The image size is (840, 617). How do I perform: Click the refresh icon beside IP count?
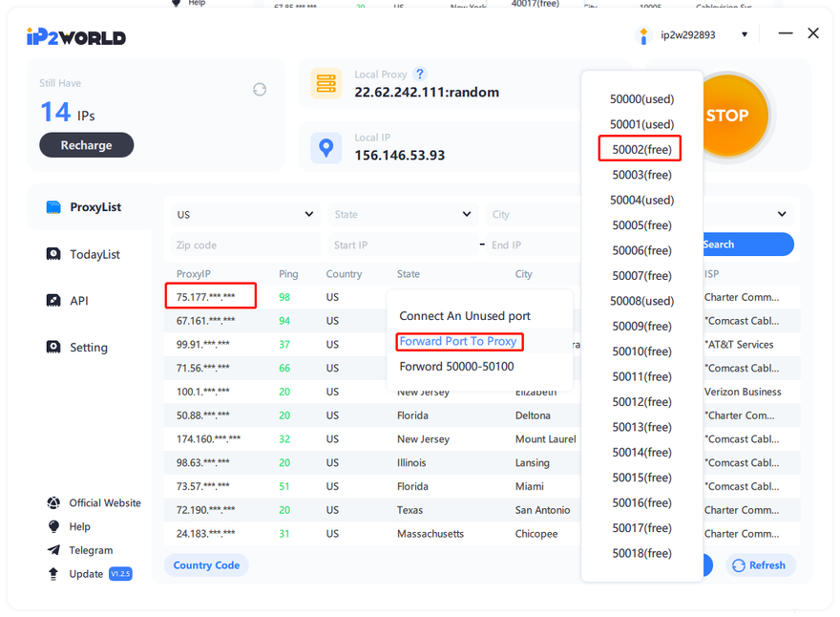[260, 89]
